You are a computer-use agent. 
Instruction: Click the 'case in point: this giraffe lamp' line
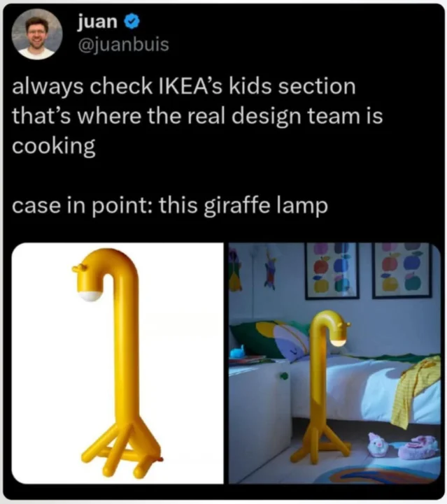[170, 206]
